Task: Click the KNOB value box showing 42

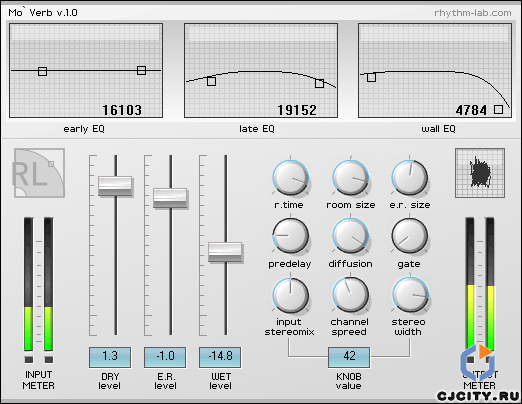Action: tap(349, 357)
